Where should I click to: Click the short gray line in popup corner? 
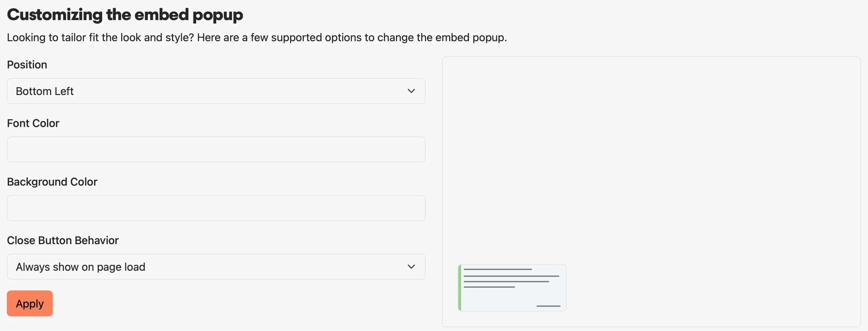pyautogui.click(x=548, y=306)
